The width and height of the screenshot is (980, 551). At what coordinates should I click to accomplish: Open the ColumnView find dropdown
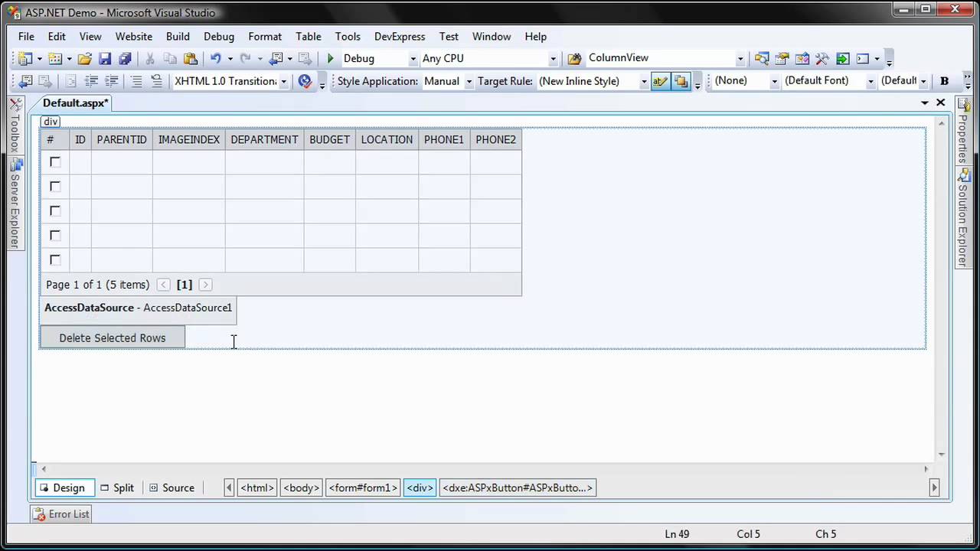tap(740, 58)
